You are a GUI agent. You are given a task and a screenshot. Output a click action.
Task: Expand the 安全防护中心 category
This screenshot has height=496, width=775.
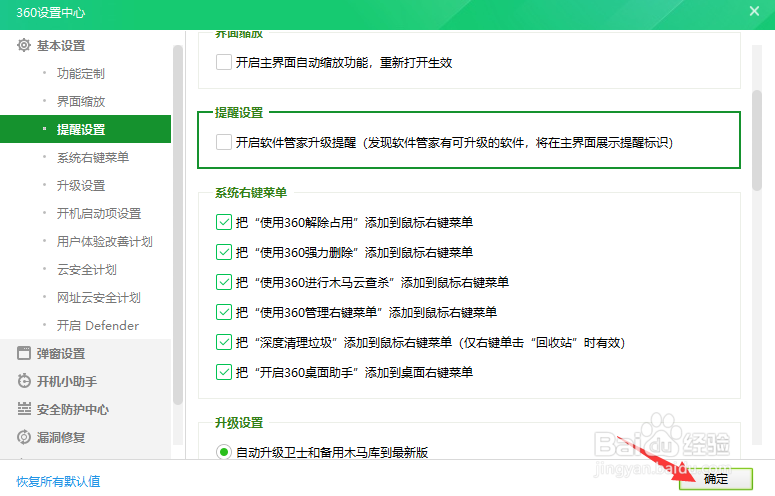click(x=73, y=410)
